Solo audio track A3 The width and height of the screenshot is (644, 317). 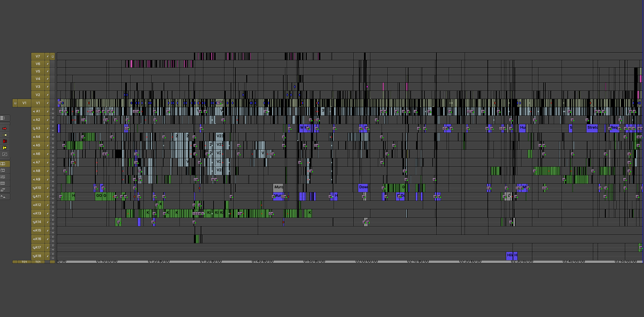tap(53, 126)
